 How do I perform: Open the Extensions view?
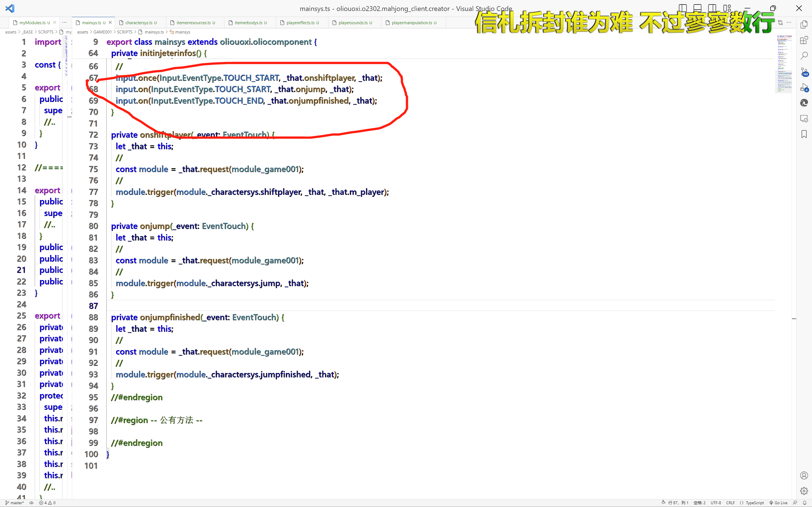tap(804, 40)
